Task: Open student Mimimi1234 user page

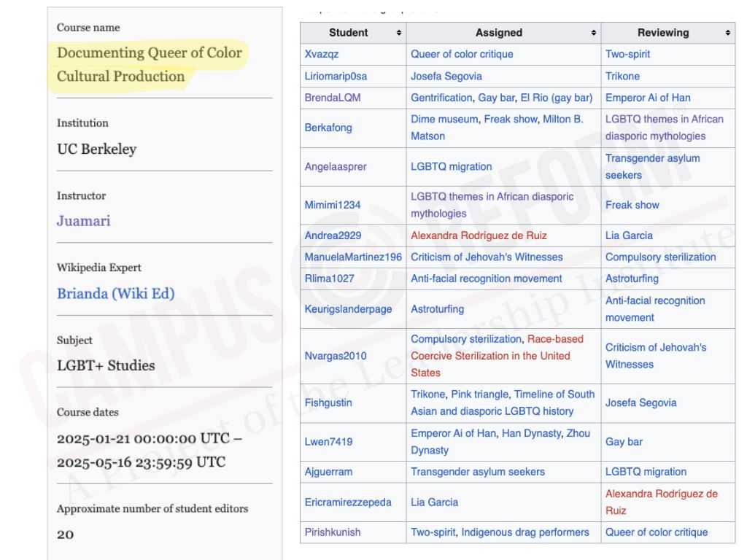Action: tap(333, 205)
